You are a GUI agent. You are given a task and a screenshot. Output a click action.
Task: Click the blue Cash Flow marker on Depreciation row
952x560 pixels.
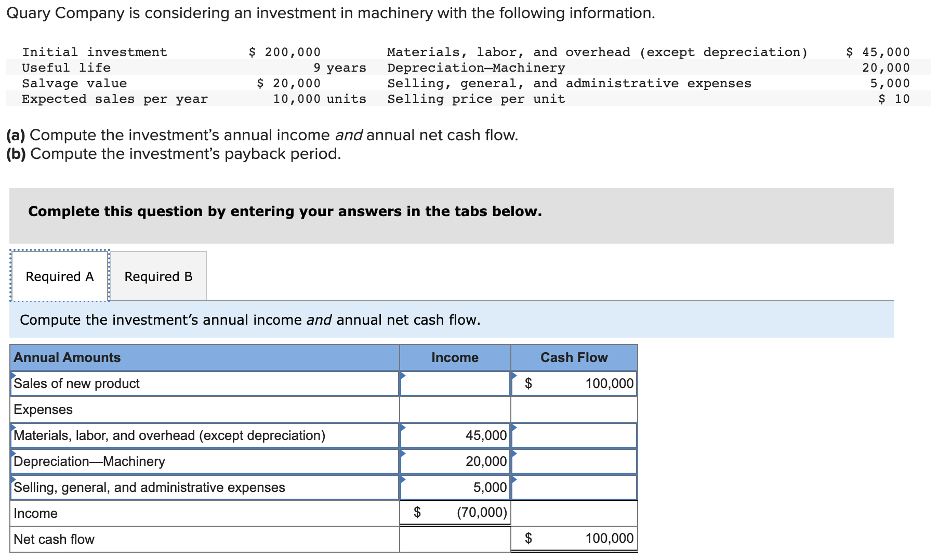click(x=515, y=453)
